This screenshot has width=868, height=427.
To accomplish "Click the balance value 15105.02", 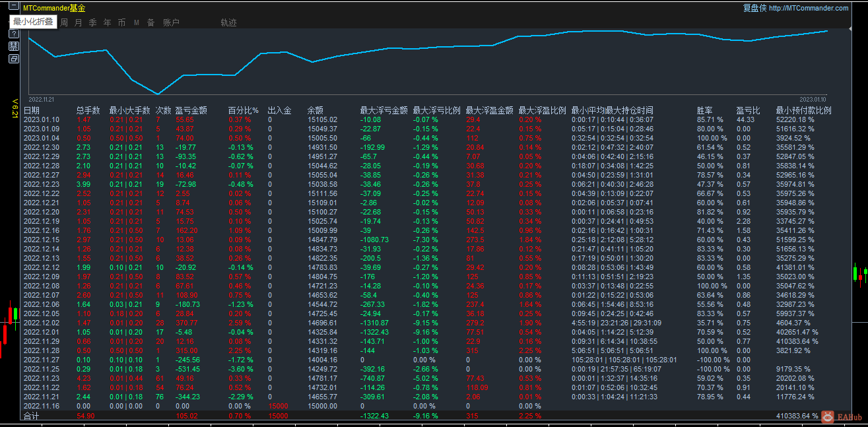I will [322, 119].
